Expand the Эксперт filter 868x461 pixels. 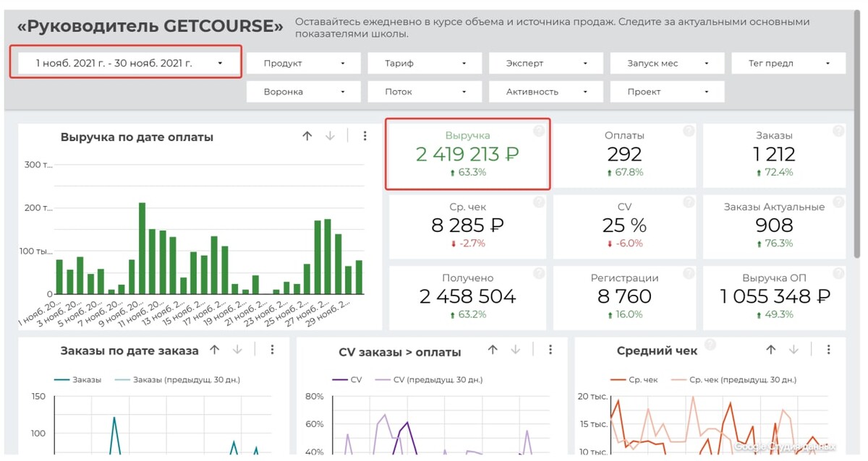[545, 63]
